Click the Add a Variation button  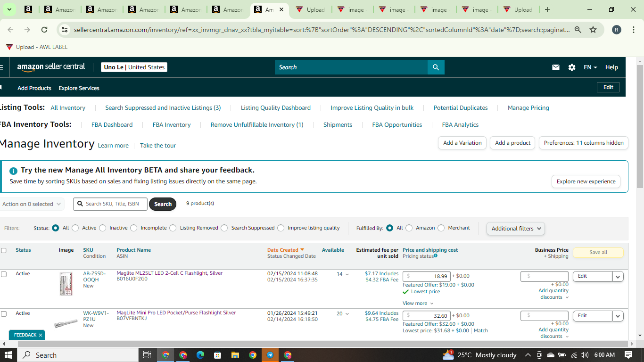(462, 143)
